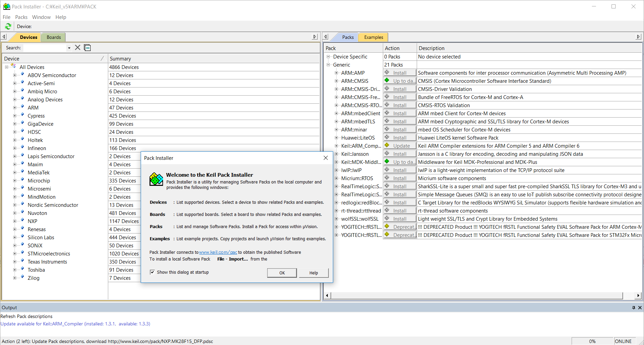Expand the ARM vendor node
The height and width of the screenshot is (345, 644).
(15, 108)
